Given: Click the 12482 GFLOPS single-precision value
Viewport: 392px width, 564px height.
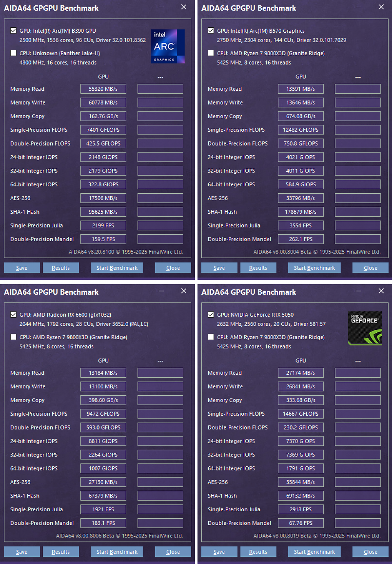Looking at the screenshot, I should (301, 130).
